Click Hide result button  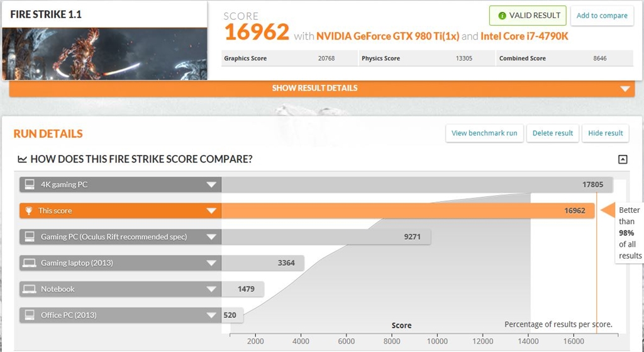click(606, 133)
